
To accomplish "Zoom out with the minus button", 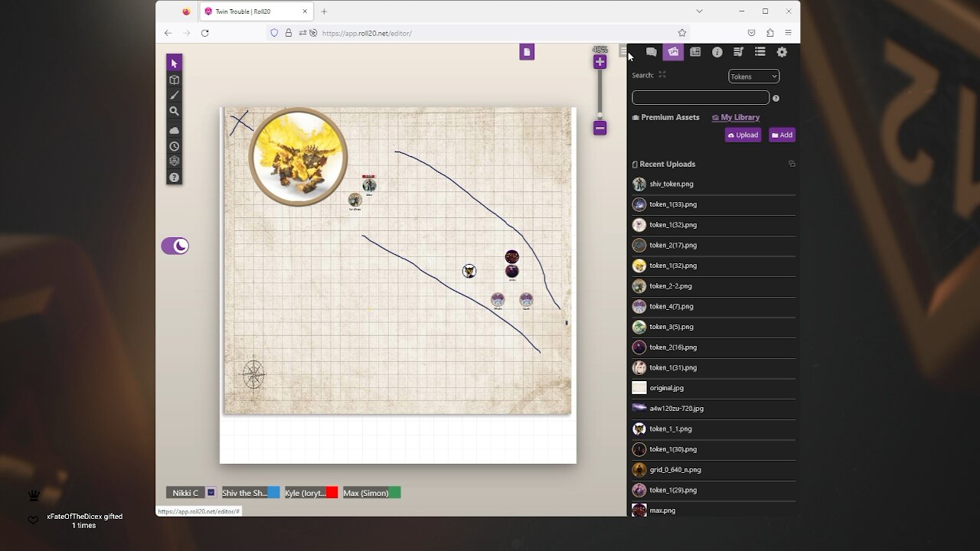I will tap(599, 128).
